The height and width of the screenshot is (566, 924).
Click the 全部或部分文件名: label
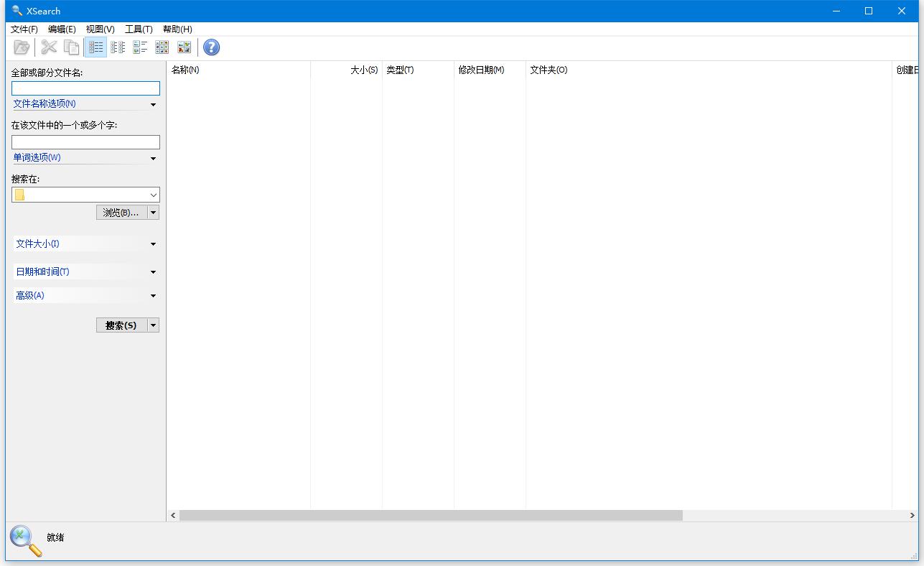pyautogui.click(x=47, y=73)
